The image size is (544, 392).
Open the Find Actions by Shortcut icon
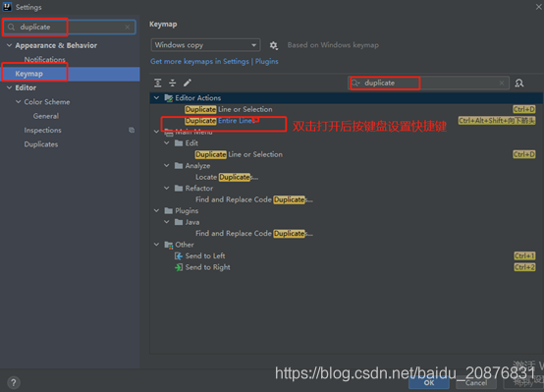[x=519, y=83]
